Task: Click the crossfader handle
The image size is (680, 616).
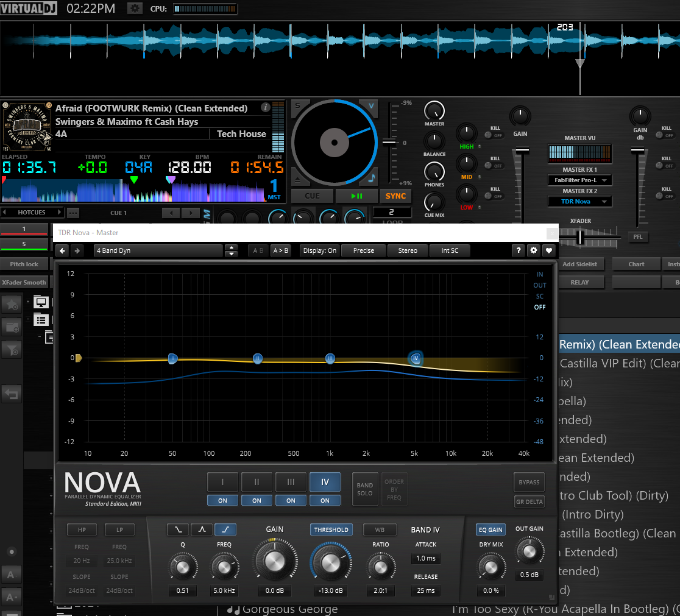Action: coord(580,237)
